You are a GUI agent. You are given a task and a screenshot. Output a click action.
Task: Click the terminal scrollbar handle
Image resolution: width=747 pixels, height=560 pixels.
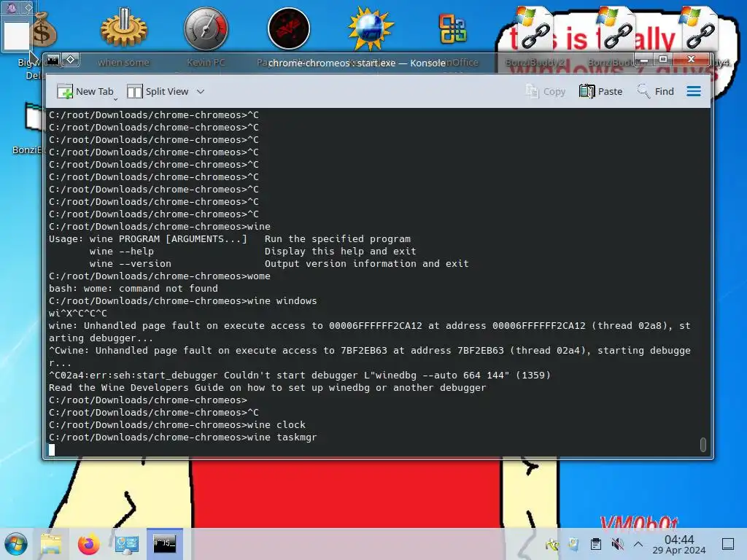[703, 444]
